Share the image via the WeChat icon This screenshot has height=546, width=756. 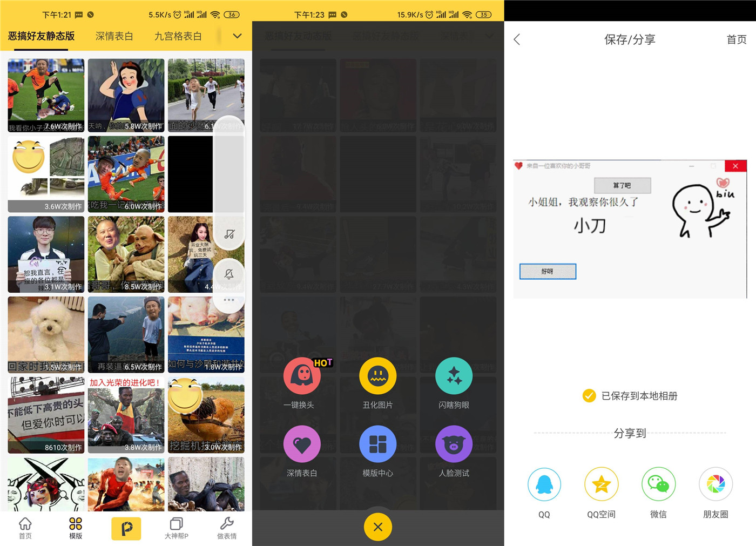coord(658,484)
